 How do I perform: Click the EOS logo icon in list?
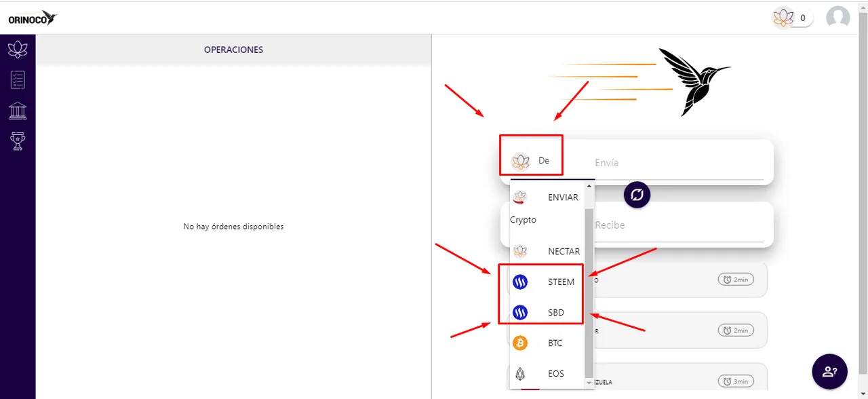pos(520,374)
